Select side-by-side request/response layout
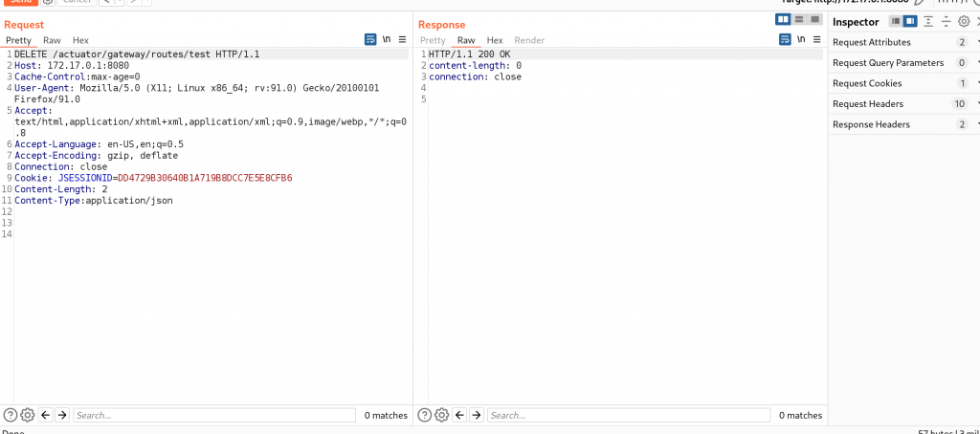The height and width of the screenshot is (434, 980). click(x=783, y=19)
